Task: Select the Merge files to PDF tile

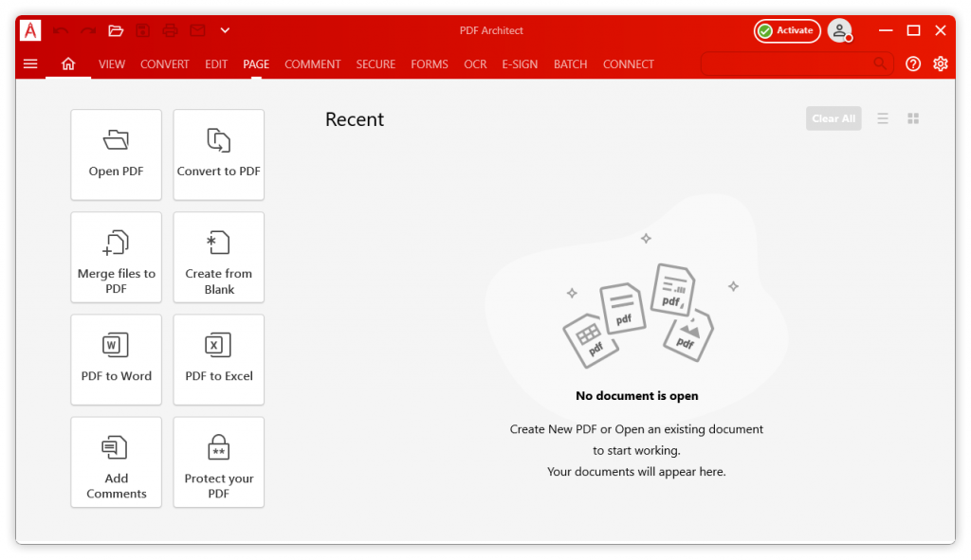Action: (x=116, y=257)
